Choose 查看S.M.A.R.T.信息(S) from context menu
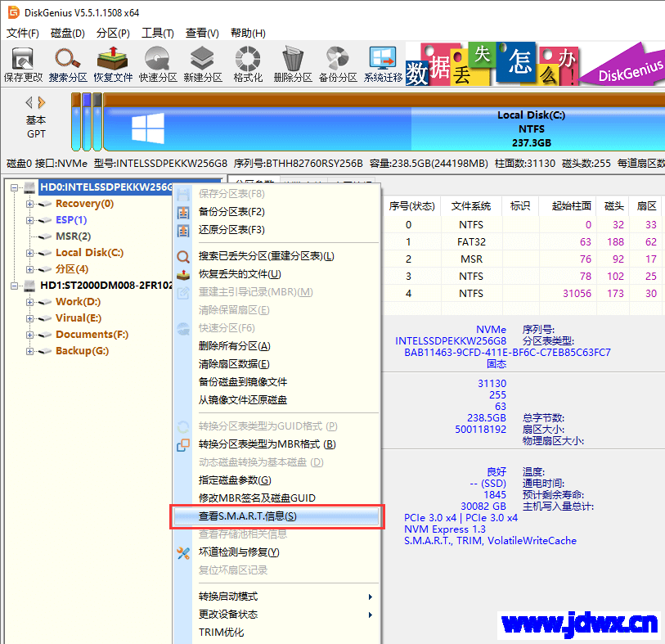The height and width of the screenshot is (644, 665). (x=276, y=516)
